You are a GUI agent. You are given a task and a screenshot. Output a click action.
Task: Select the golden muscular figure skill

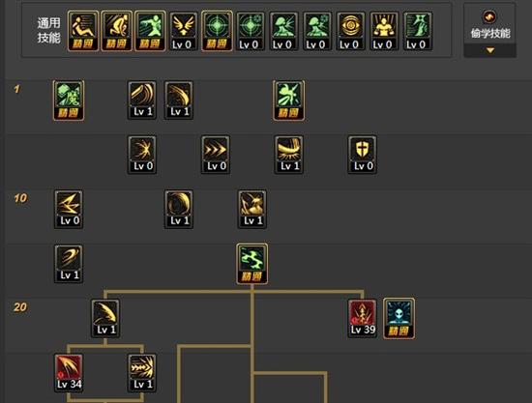click(384, 31)
